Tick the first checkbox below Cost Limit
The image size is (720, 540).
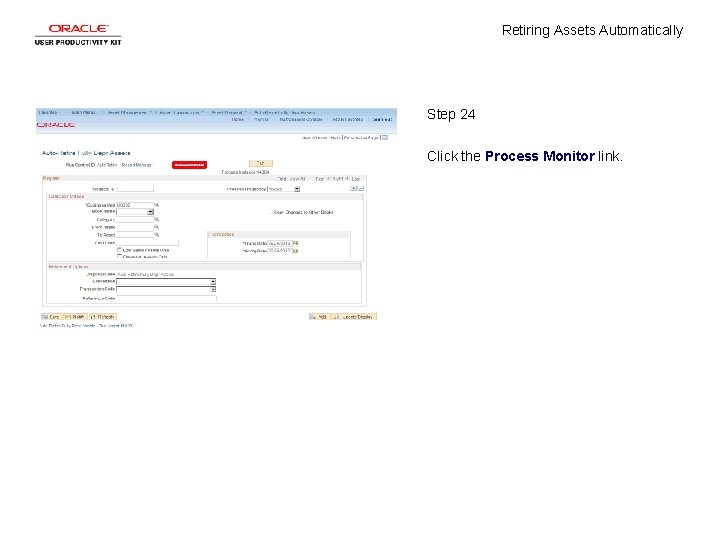[x=119, y=250]
